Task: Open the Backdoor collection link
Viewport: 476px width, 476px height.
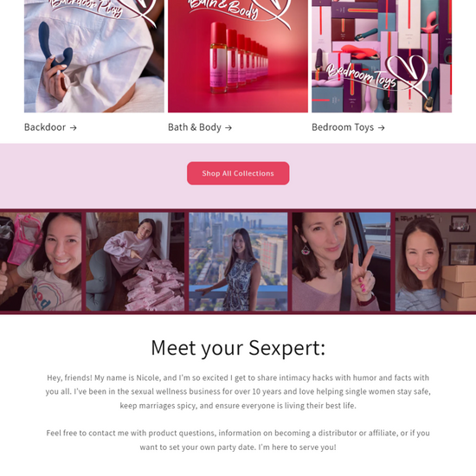Action: [x=50, y=127]
